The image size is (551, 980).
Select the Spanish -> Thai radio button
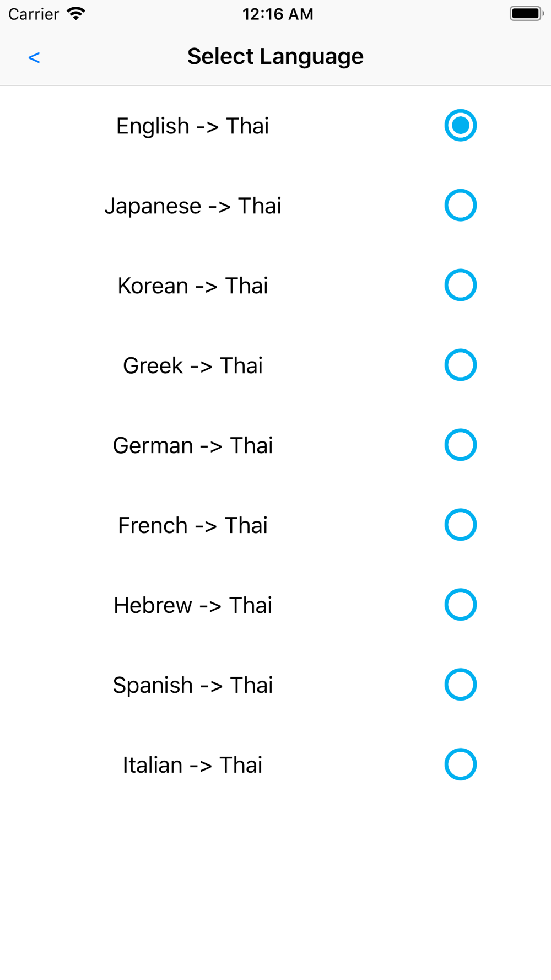pos(460,685)
